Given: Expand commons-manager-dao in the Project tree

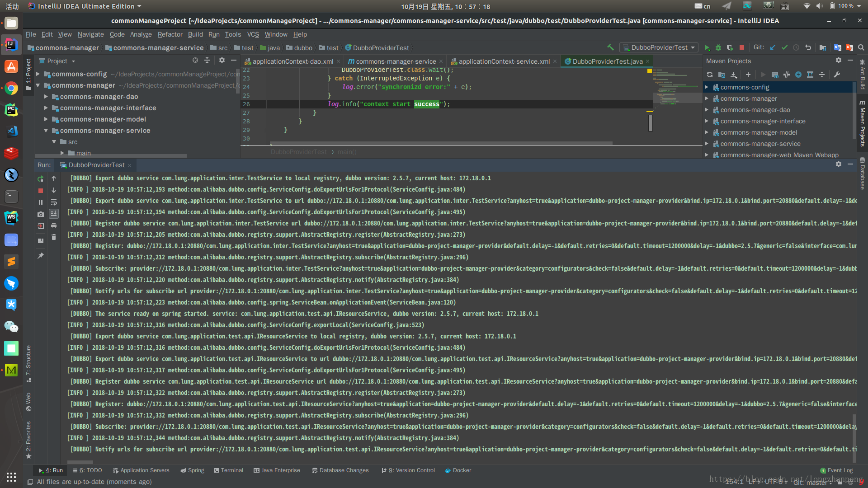Looking at the screenshot, I should tap(46, 96).
